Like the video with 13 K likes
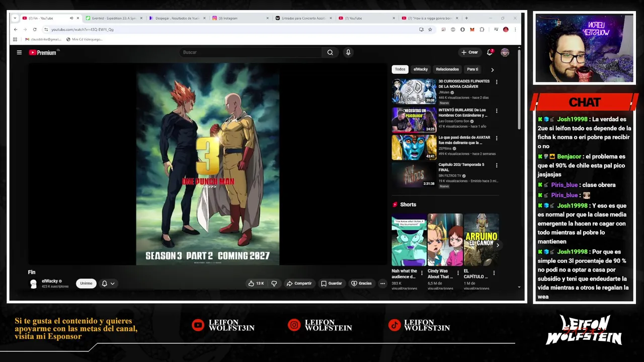644x362 pixels. [256, 284]
